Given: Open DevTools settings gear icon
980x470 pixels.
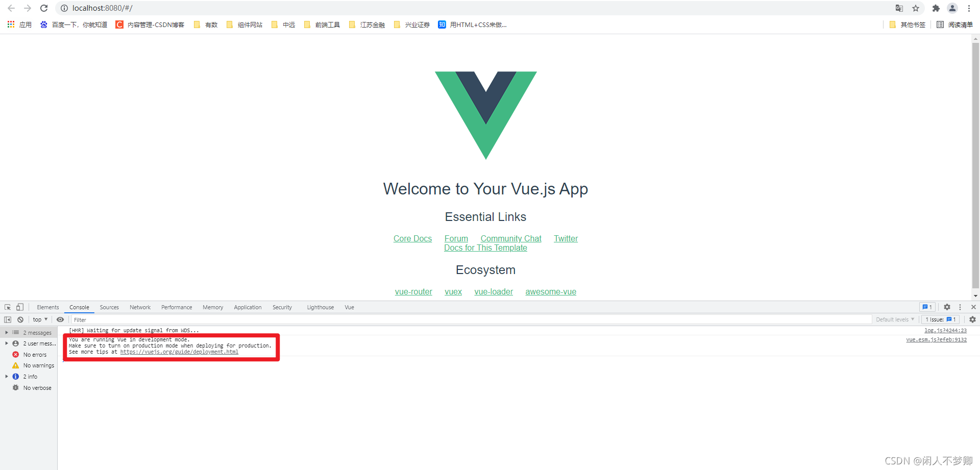Looking at the screenshot, I should [x=947, y=307].
